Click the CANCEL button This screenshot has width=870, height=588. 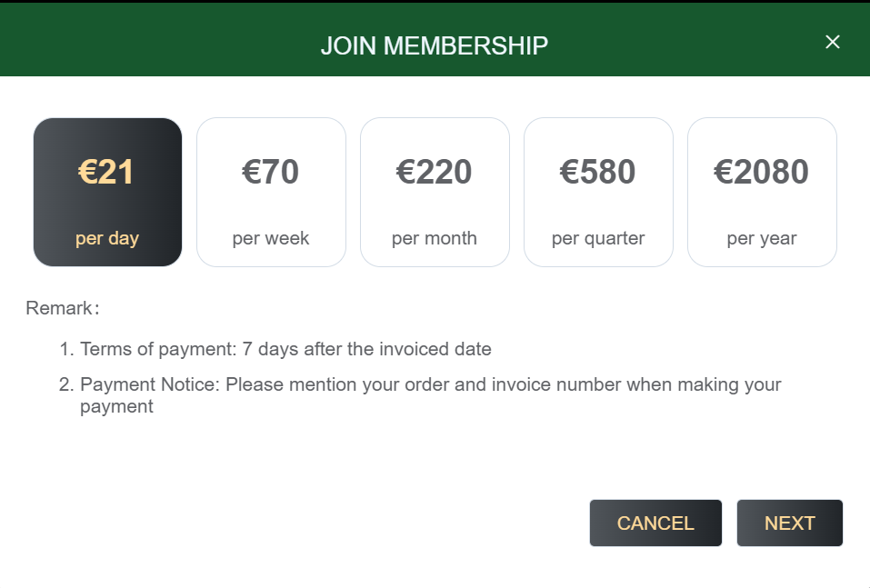[x=655, y=523]
